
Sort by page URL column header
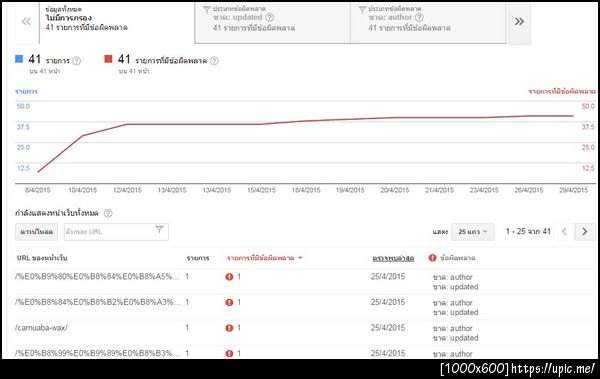pyautogui.click(x=42, y=258)
